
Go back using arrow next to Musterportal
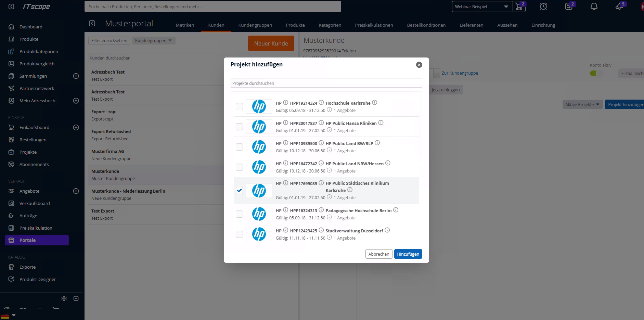pos(92,23)
